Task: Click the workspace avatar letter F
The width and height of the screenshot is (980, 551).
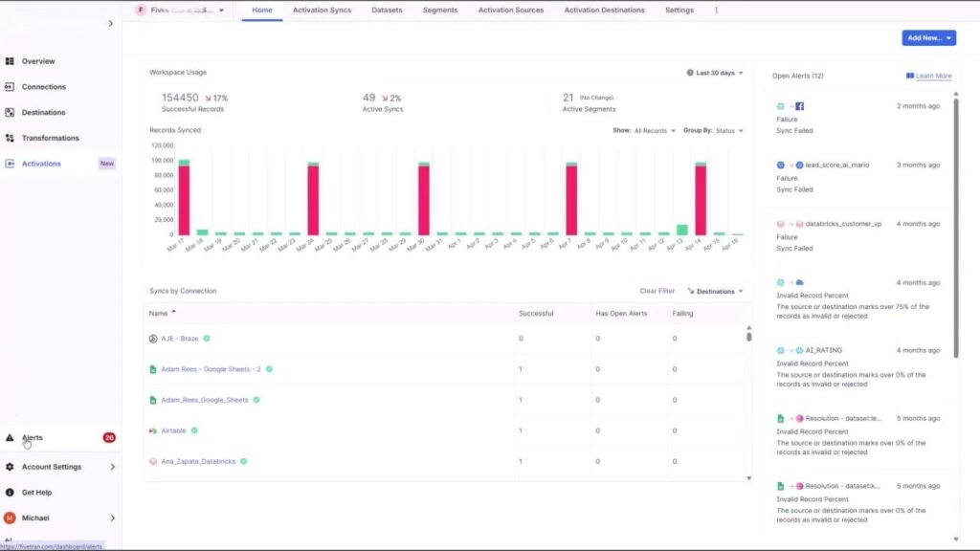Action: tap(141, 10)
